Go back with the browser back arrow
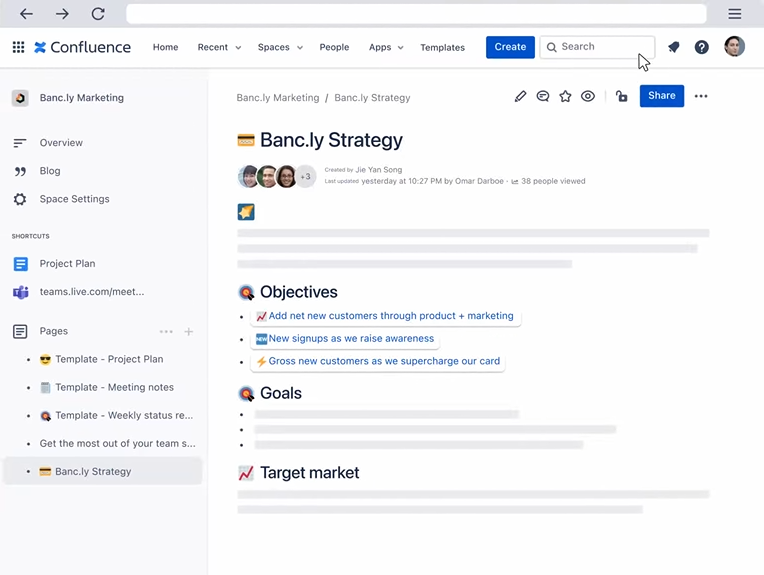This screenshot has height=575, width=764. [26, 14]
